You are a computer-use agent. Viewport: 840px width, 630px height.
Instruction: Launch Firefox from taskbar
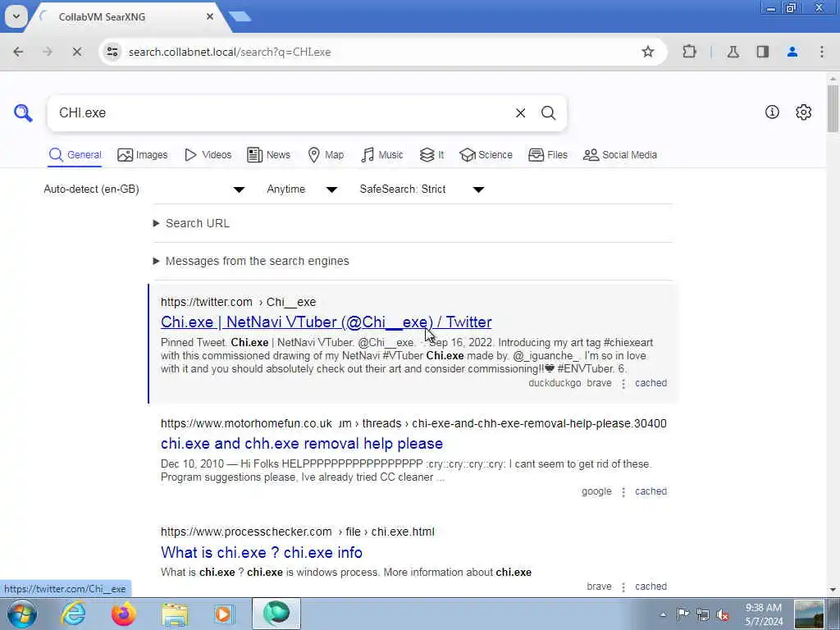pyautogui.click(x=123, y=614)
